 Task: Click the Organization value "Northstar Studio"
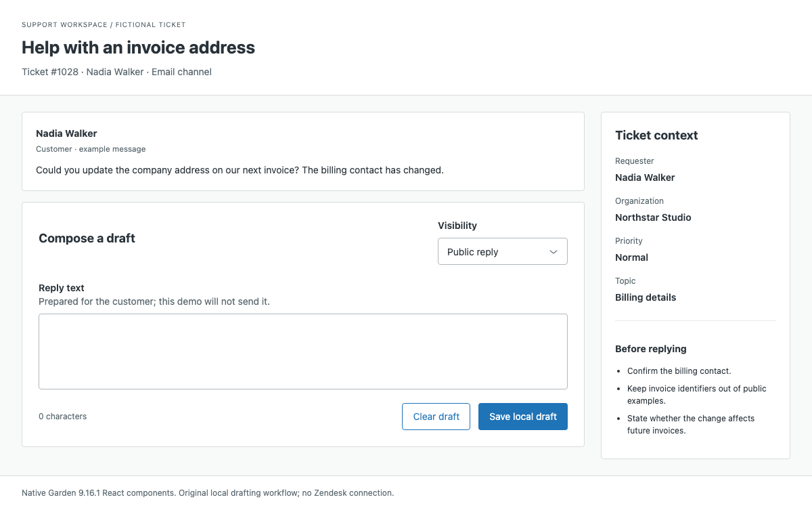click(653, 217)
